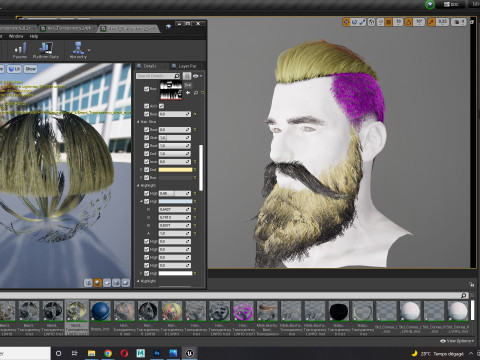
Task: Select the magenta hair material thumbnail
Action: (x=243, y=311)
